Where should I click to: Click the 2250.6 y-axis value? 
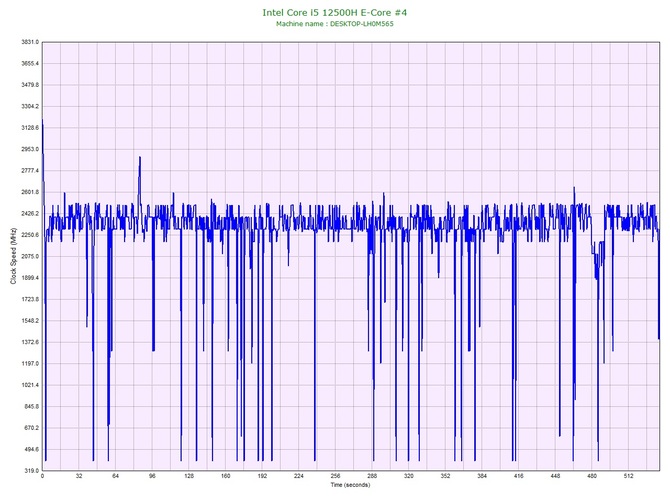(30, 235)
